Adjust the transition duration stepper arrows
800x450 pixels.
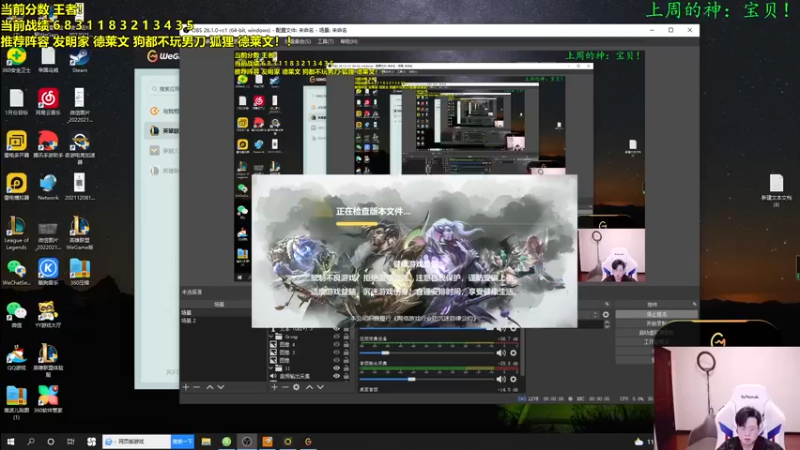click(x=607, y=324)
